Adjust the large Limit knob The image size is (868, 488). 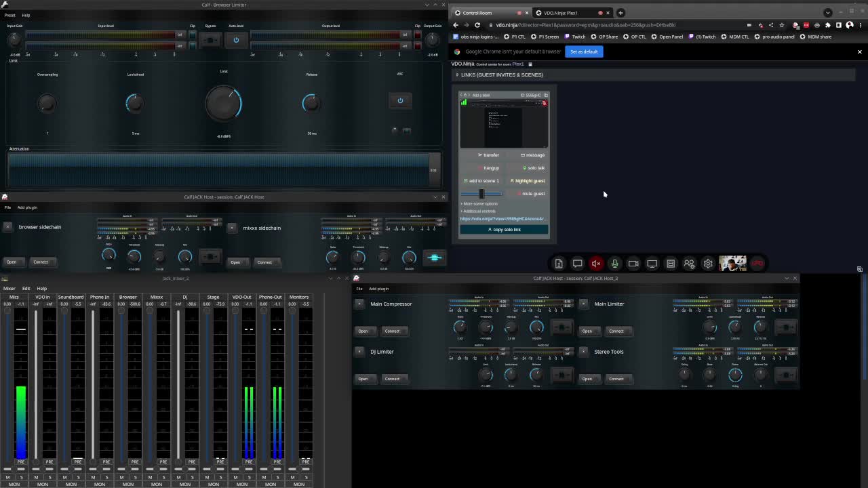tap(224, 102)
